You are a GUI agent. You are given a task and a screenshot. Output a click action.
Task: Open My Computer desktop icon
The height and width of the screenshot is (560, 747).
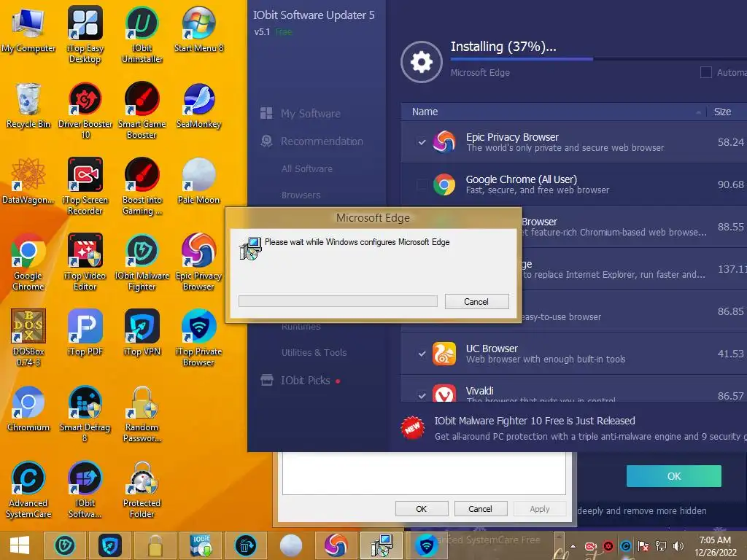pyautogui.click(x=28, y=29)
